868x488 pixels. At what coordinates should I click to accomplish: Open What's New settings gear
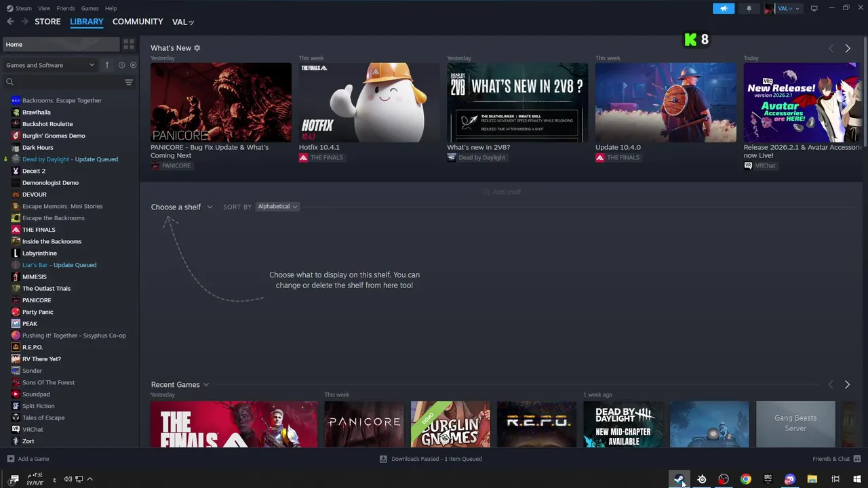point(197,48)
